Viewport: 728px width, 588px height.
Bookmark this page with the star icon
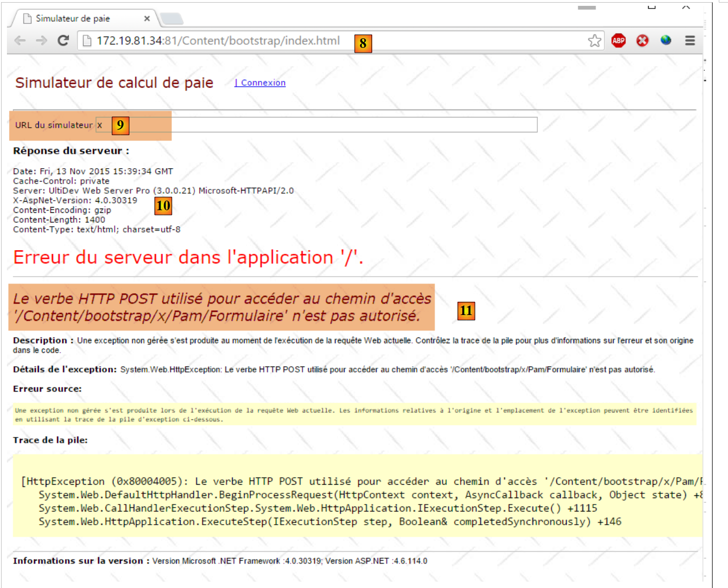594,40
